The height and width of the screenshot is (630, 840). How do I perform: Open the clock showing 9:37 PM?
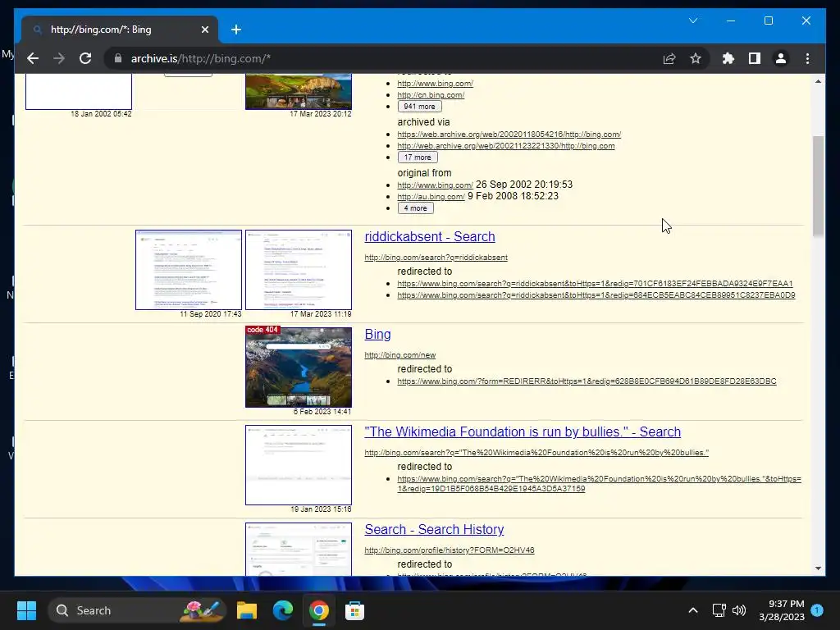click(x=782, y=610)
